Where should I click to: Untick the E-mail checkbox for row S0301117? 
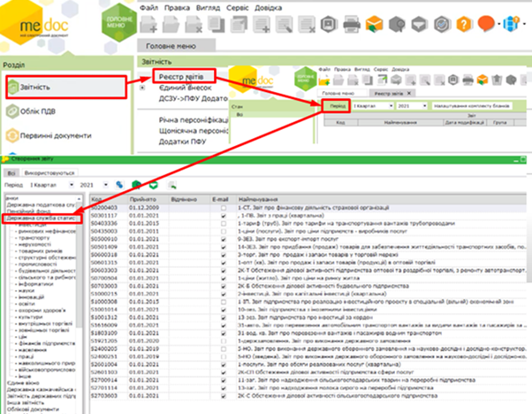pyautogui.click(x=224, y=216)
